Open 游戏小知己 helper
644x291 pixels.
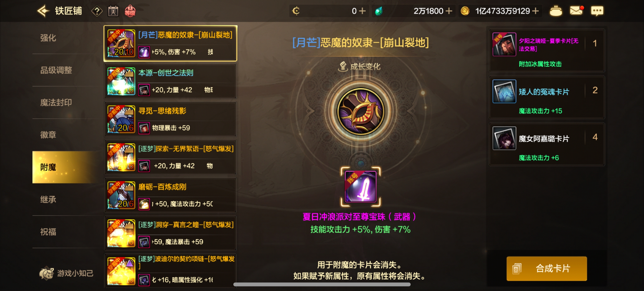click(x=67, y=273)
